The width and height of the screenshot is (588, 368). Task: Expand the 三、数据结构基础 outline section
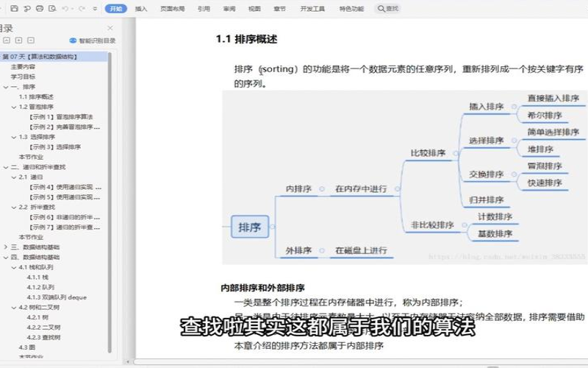[6, 247]
